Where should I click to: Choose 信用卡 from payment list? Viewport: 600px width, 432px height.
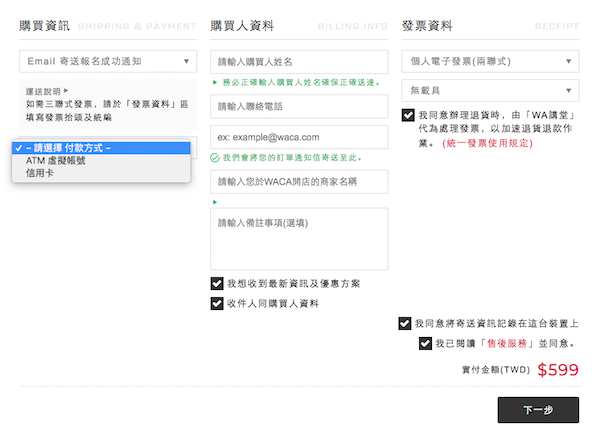(101, 173)
